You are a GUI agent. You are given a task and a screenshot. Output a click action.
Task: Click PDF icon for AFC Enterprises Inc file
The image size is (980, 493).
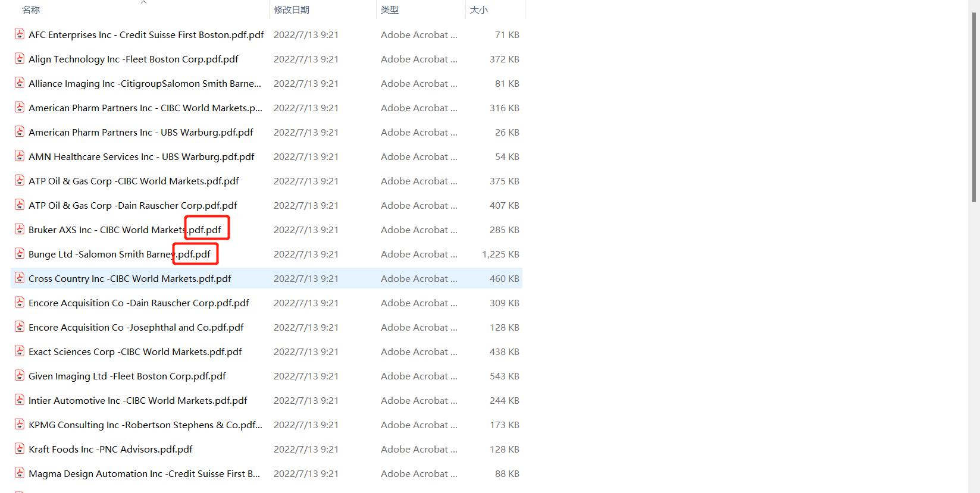pyautogui.click(x=20, y=34)
